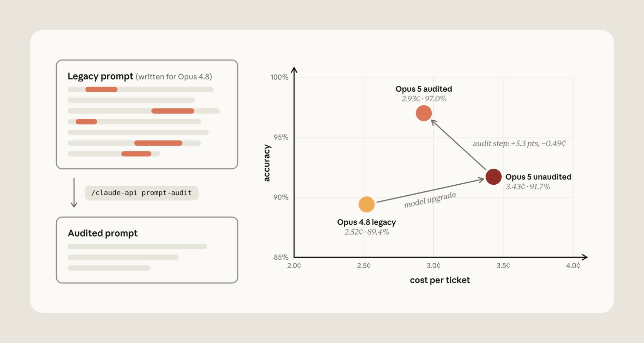Click the model upgrade annotation text

[430, 200]
